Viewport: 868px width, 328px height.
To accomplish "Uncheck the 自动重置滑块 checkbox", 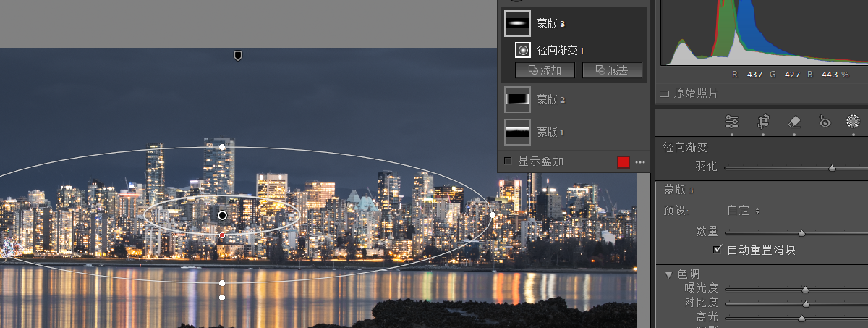I will tap(718, 250).
